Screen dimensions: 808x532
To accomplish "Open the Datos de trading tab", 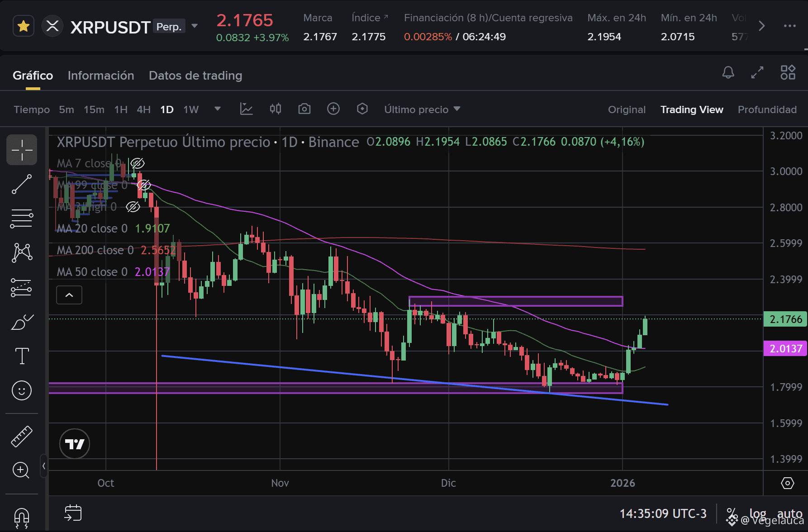I will (x=195, y=76).
